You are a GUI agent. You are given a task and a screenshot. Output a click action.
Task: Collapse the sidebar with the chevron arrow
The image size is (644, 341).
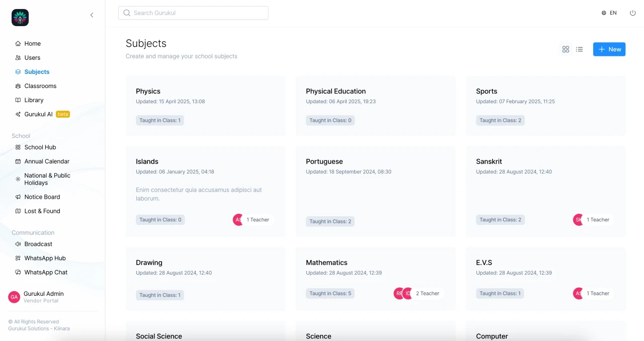92,15
